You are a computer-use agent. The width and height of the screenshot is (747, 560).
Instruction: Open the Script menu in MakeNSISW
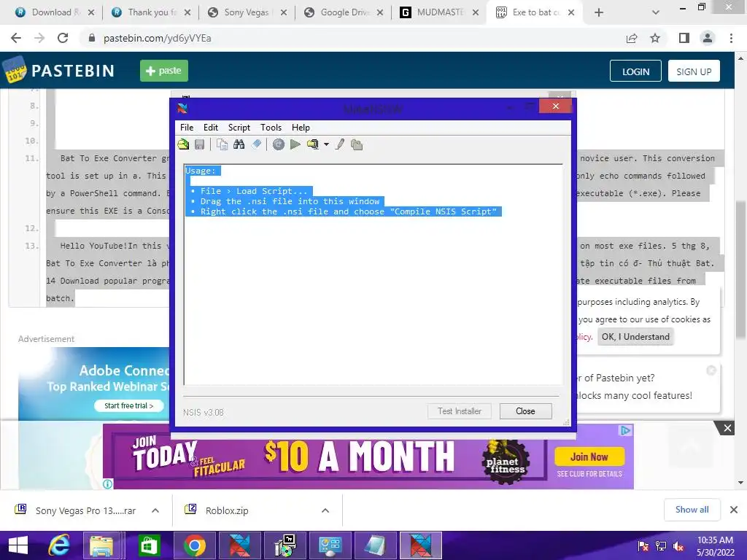tap(239, 127)
